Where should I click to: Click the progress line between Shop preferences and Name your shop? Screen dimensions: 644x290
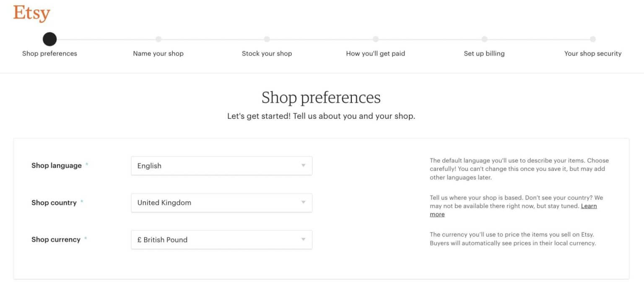(x=104, y=39)
